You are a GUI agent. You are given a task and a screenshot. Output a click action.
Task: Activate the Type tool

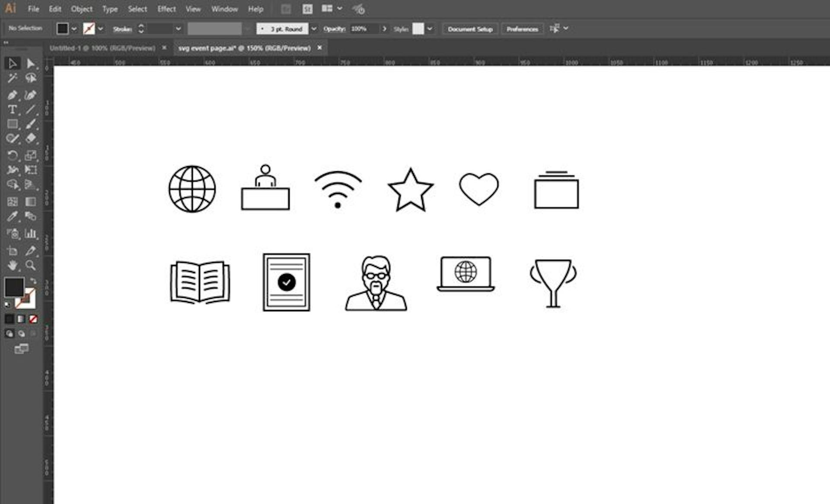pos(13,110)
